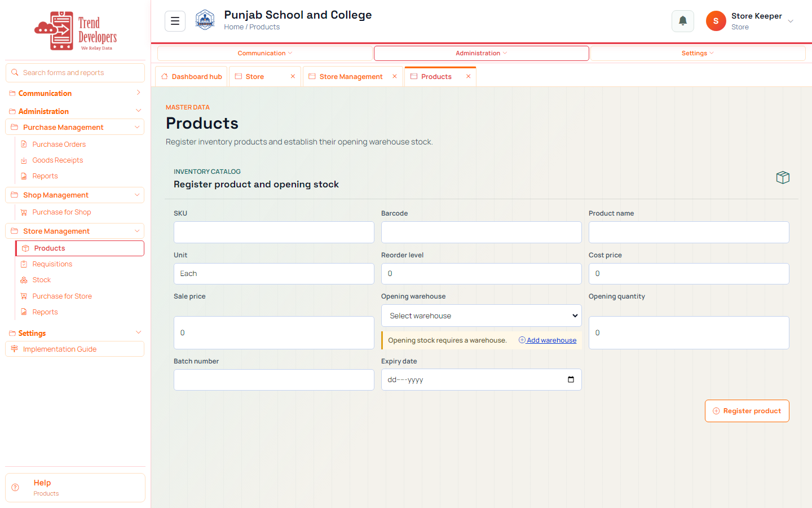This screenshot has height=508, width=812.
Task: Click the Punjab School and College logo
Action: pyautogui.click(x=205, y=21)
